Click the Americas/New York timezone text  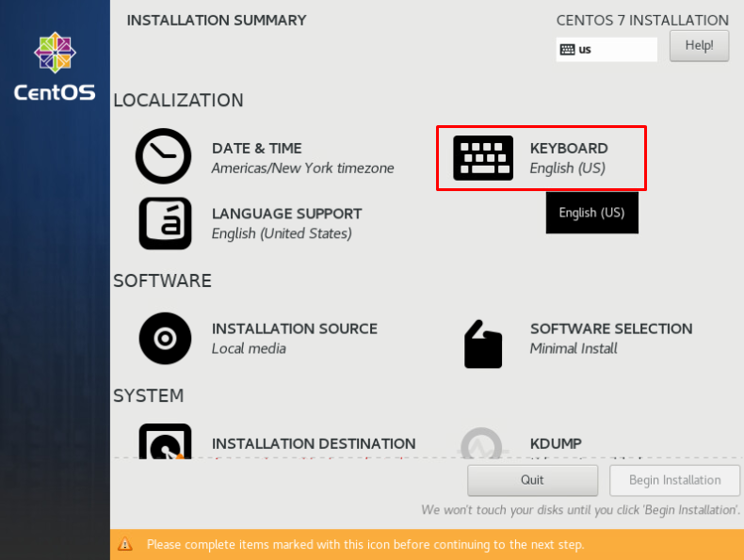(302, 168)
